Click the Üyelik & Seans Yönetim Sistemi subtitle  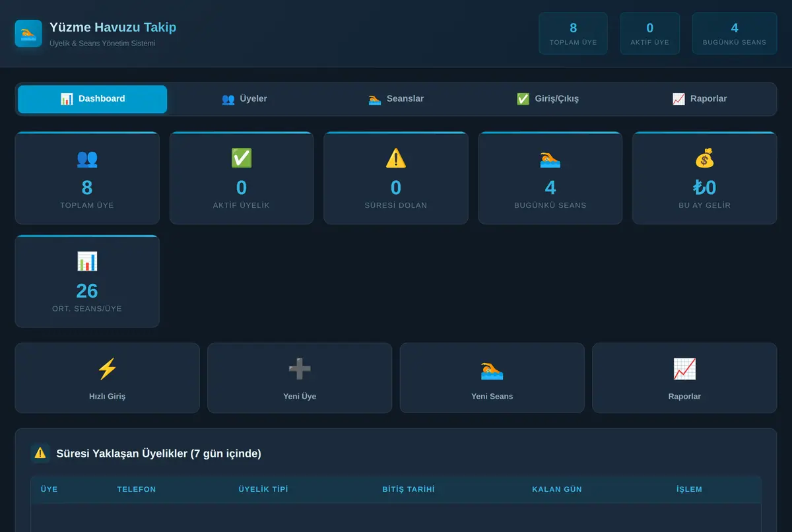(102, 44)
